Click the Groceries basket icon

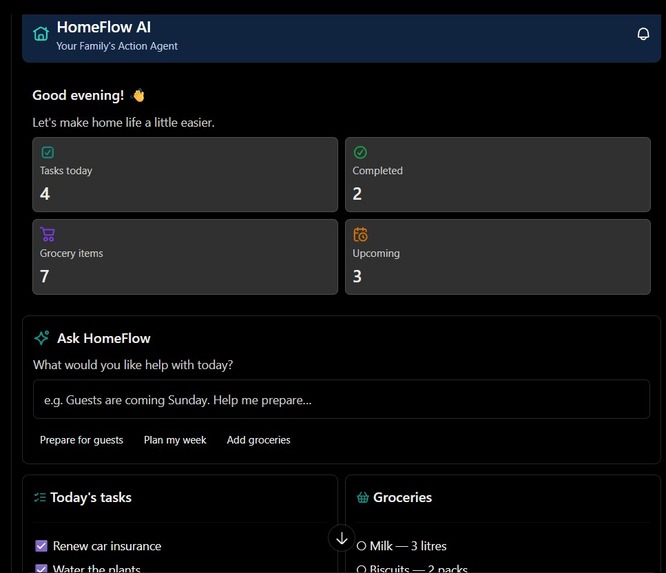pos(362,497)
